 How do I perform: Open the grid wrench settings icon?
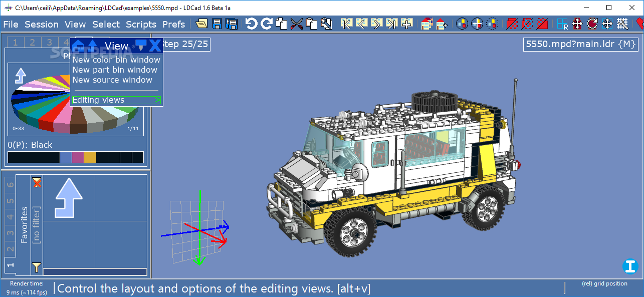622,24
